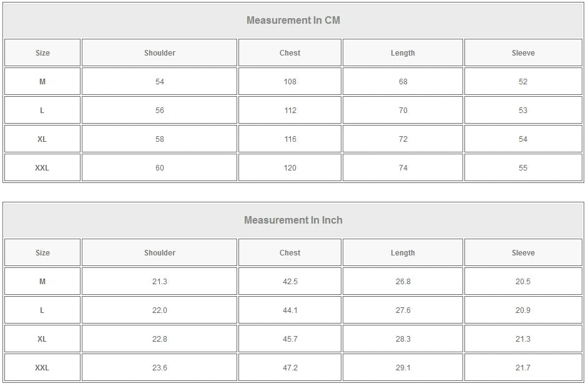588x386 pixels.
Task: Click sleeve value 20.5 for size M
Action: click(x=523, y=282)
